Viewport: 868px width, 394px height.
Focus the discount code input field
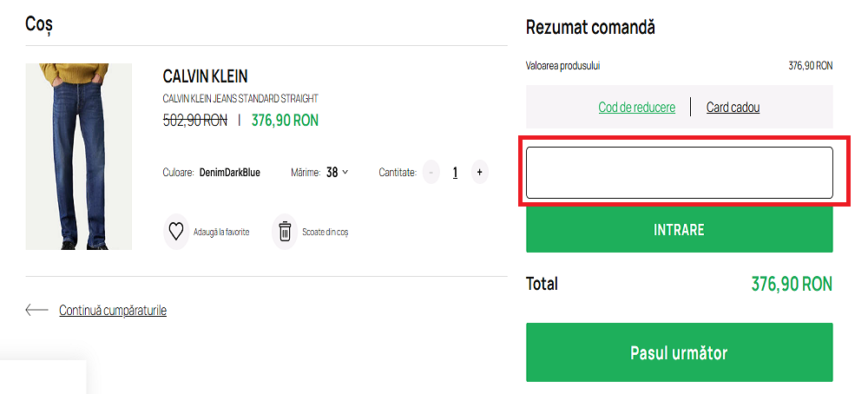tap(679, 173)
